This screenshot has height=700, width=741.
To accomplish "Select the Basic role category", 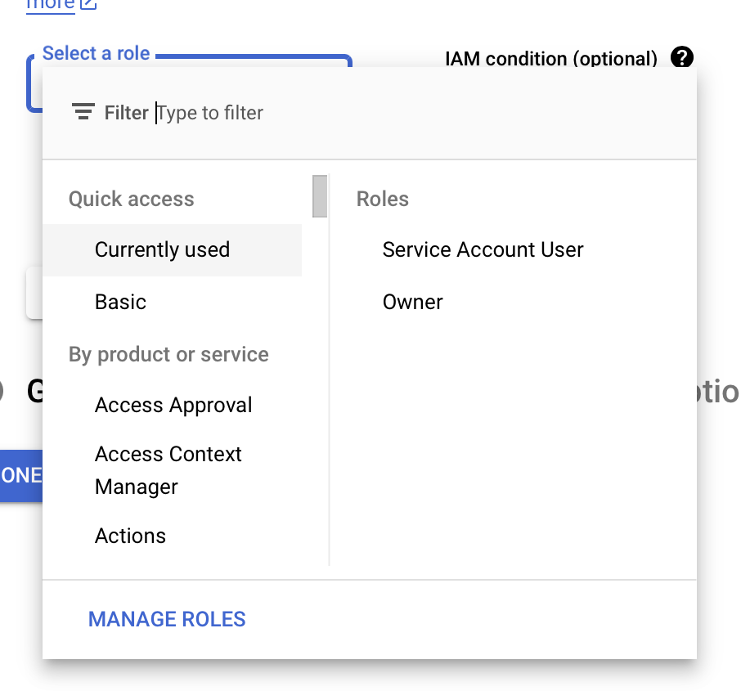I will [172, 302].
